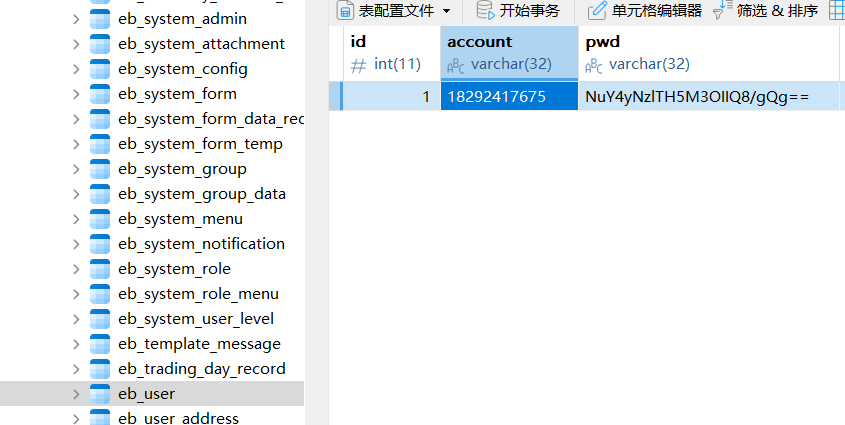
Task: Click the 筛选 & 排序 funnel icon
Action: coord(722,10)
